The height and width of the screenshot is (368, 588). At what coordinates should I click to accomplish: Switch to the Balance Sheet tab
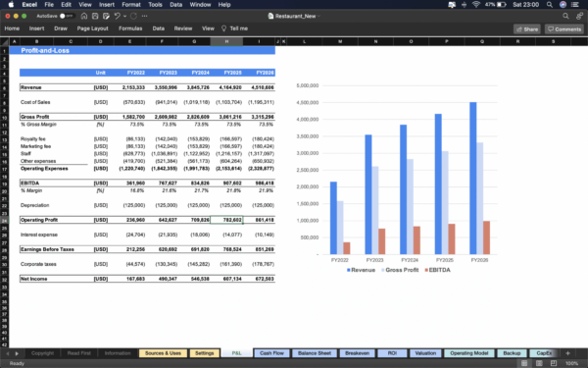pos(315,353)
